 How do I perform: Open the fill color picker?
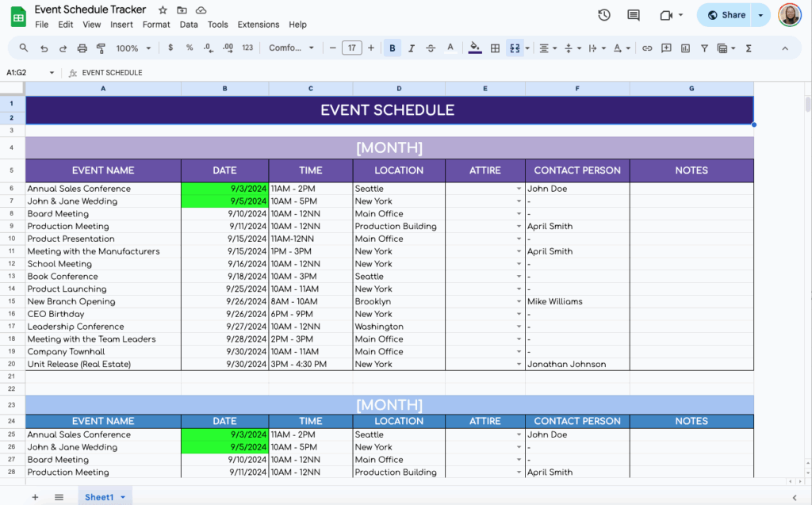(475, 48)
